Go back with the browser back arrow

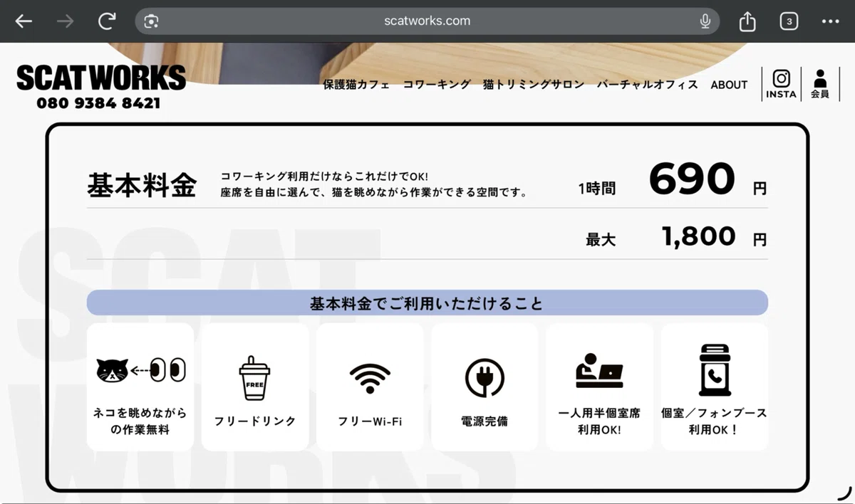[x=24, y=21]
